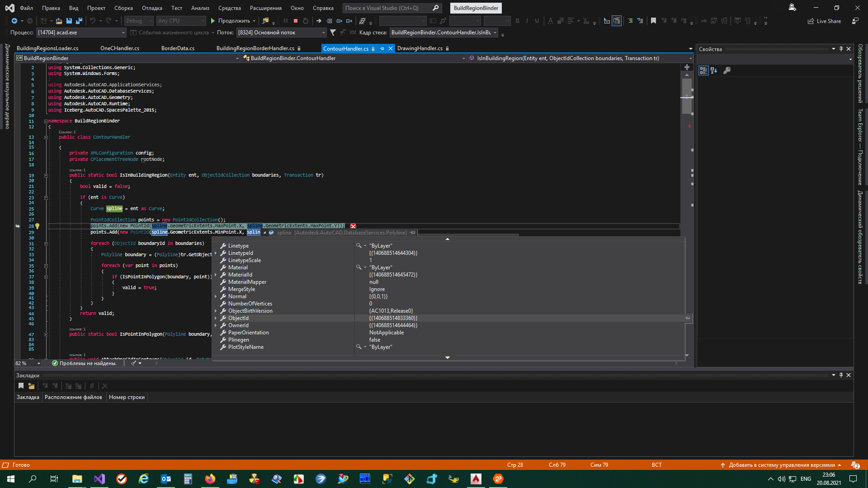Click the editor vertical scrollbar thumb

pyautogui.click(x=687, y=96)
